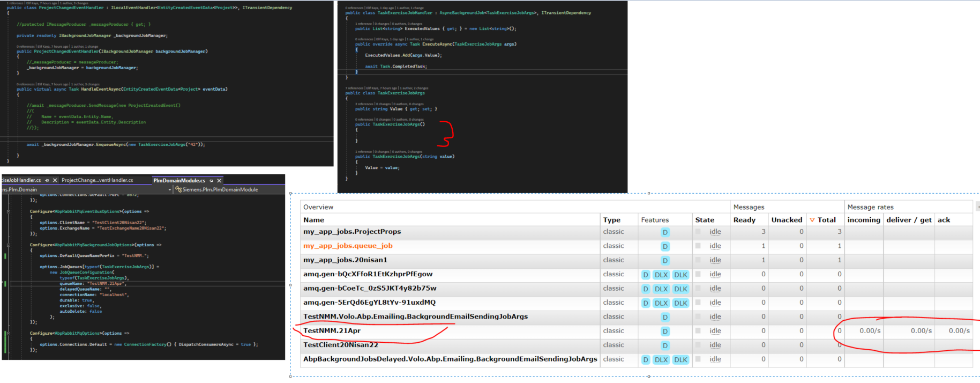The height and width of the screenshot is (383, 980).
Task: Click the Siemens.Plm.PlmDomainModule class icon
Action: click(178, 189)
